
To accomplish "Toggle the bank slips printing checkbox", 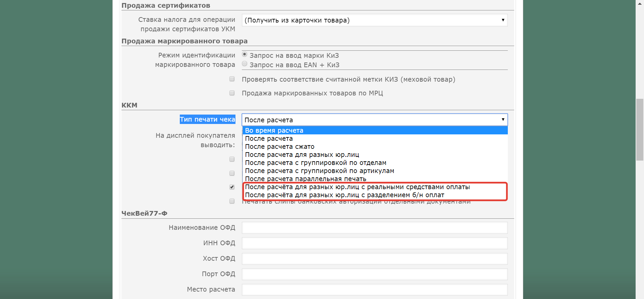I will [x=232, y=201].
